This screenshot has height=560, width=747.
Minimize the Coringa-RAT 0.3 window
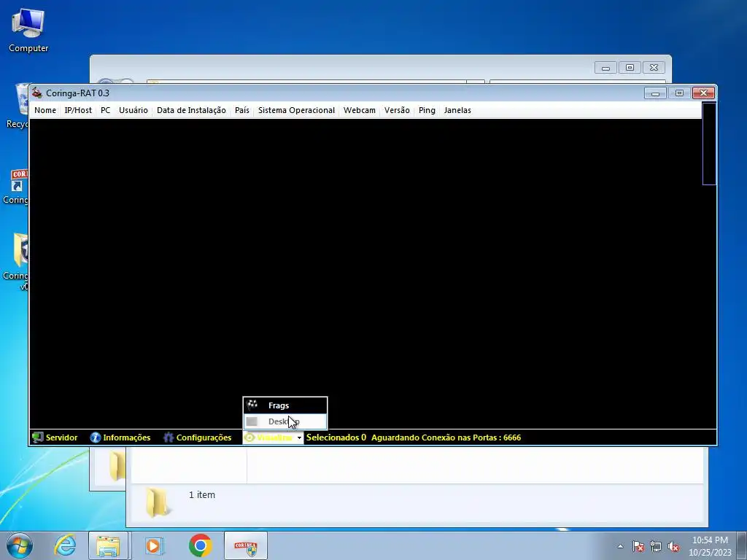click(655, 93)
